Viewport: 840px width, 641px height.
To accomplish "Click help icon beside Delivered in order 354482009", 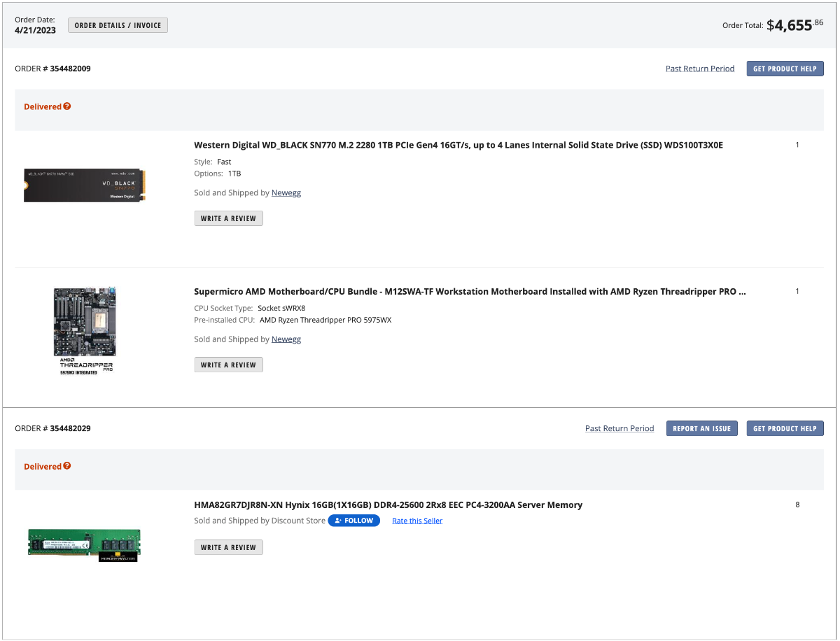I will pyautogui.click(x=67, y=106).
